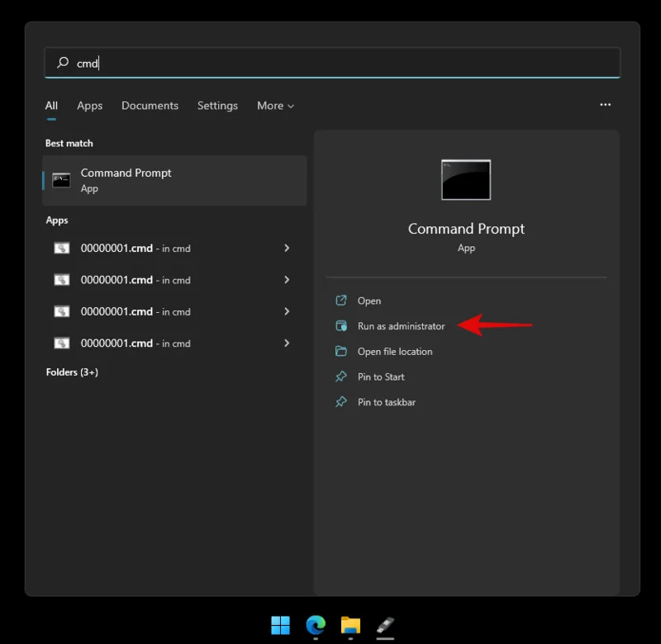Screen dimensions: 661x644
Task: Click the Open file location folder icon
Action: pos(343,351)
